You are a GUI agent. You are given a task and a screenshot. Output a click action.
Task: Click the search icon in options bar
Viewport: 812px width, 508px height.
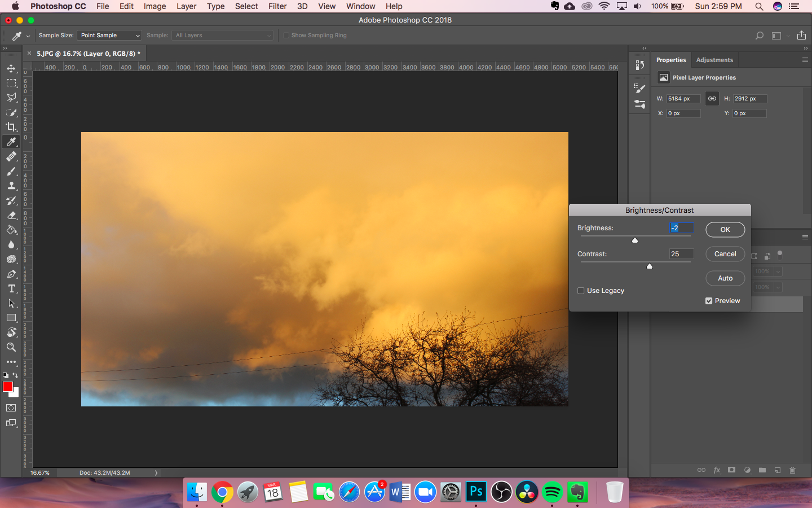click(760, 36)
